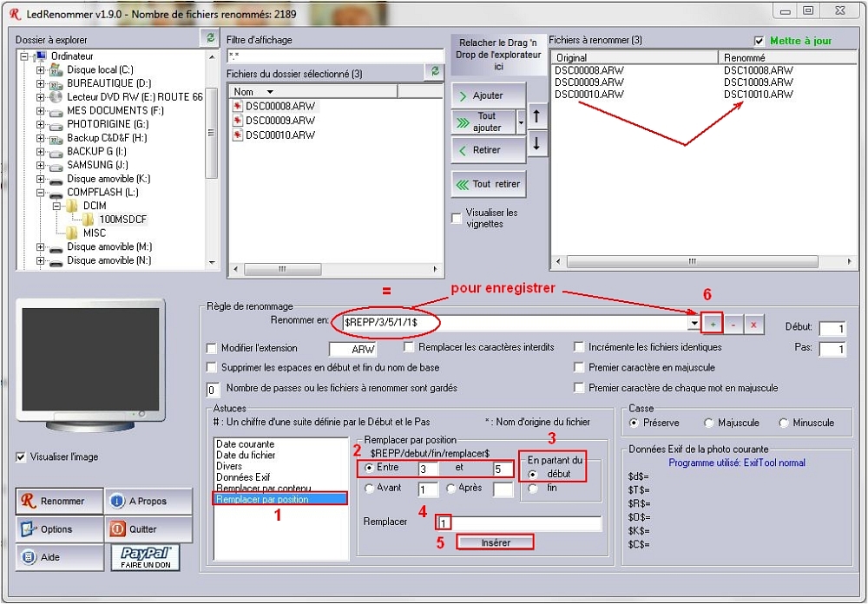Move selected file up with arrow button
The width and height of the screenshot is (868, 604).
coord(536,115)
